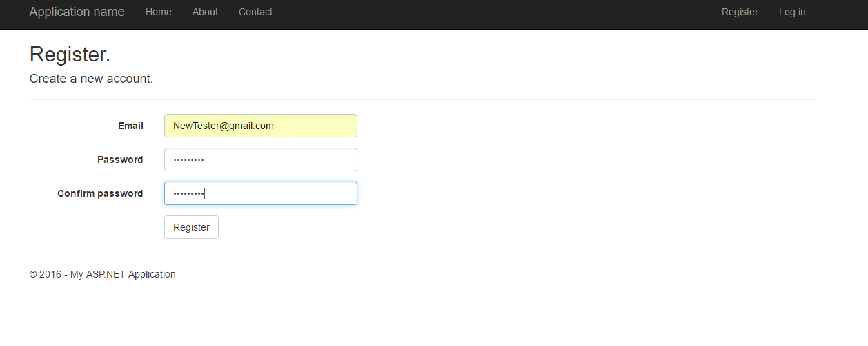Click the divider line above the footer
The image size is (868, 346).
click(422, 253)
